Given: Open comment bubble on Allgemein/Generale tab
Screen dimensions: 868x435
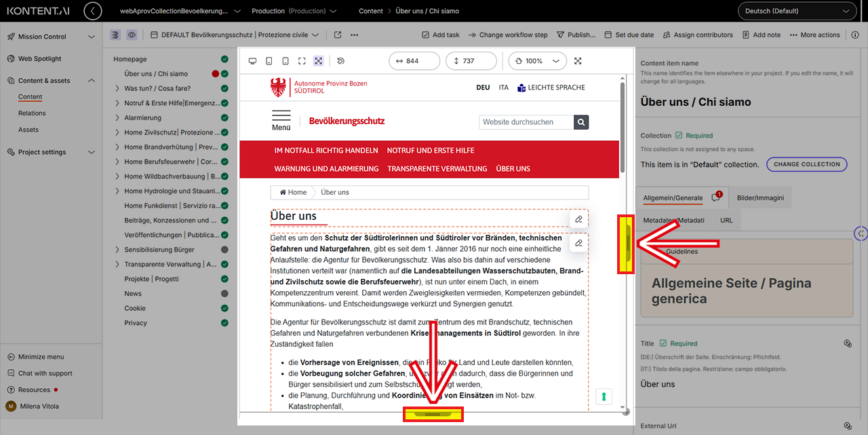Looking at the screenshot, I should click(715, 198).
